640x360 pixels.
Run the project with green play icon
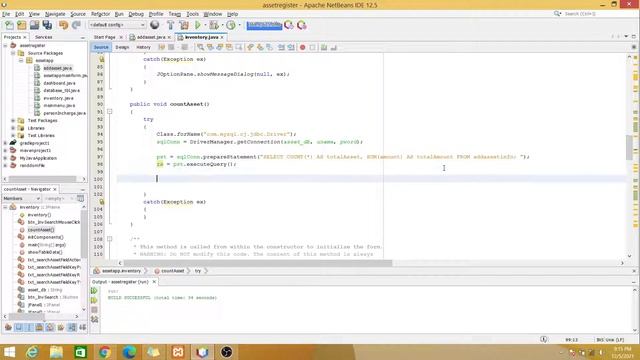pyautogui.click(x=198, y=25)
